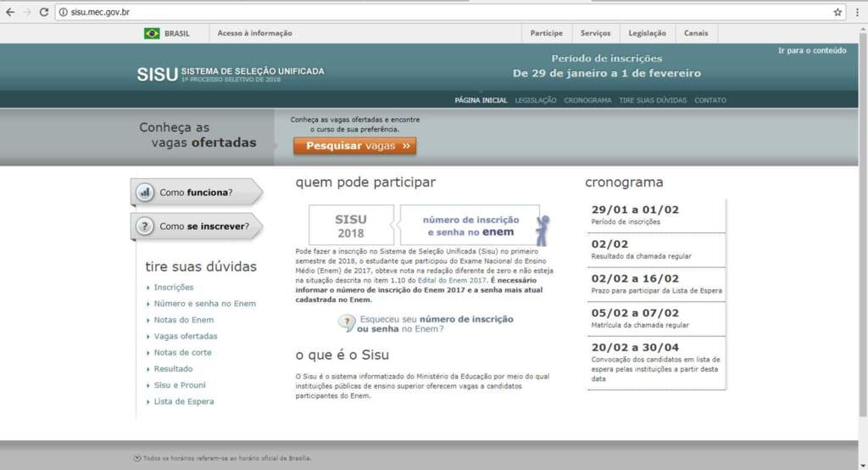
Task: Click the 02/02 a 16/02 schedule entry
Action: tap(657, 284)
